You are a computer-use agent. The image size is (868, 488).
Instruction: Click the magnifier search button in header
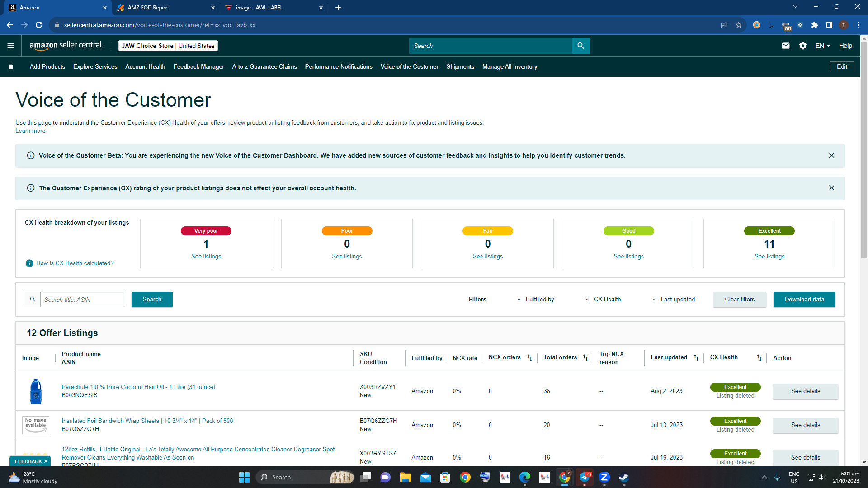[580, 46]
